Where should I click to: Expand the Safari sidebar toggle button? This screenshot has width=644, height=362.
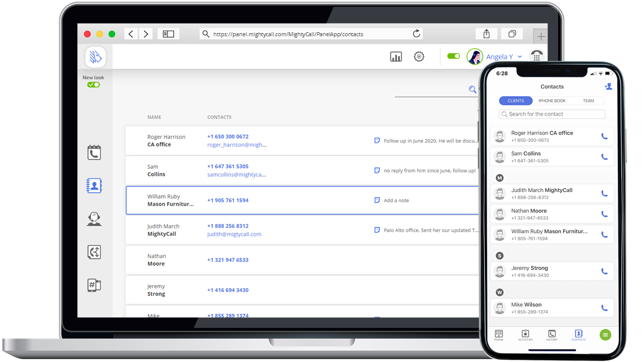(x=168, y=34)
